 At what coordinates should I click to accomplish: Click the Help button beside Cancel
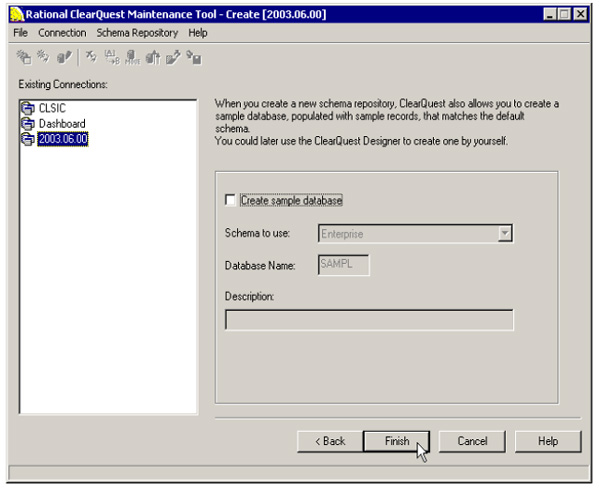548,441
